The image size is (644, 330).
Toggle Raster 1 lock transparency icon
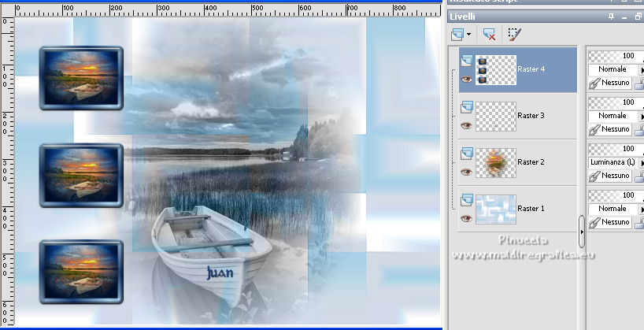(639, 224)
